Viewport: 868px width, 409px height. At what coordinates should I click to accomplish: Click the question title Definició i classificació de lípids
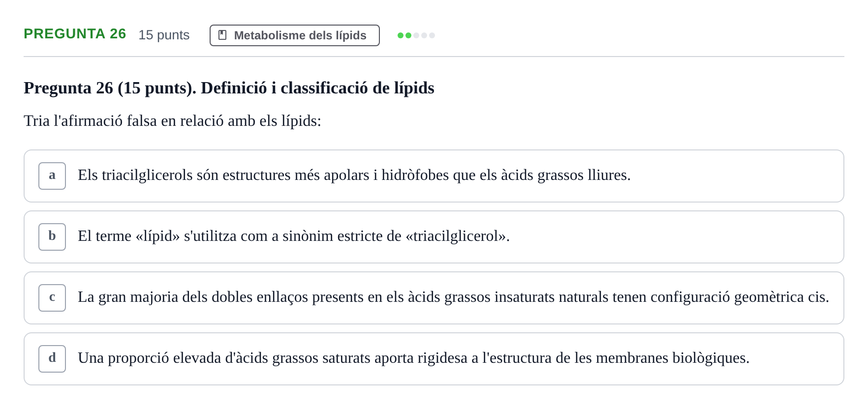tap(229, 88)
